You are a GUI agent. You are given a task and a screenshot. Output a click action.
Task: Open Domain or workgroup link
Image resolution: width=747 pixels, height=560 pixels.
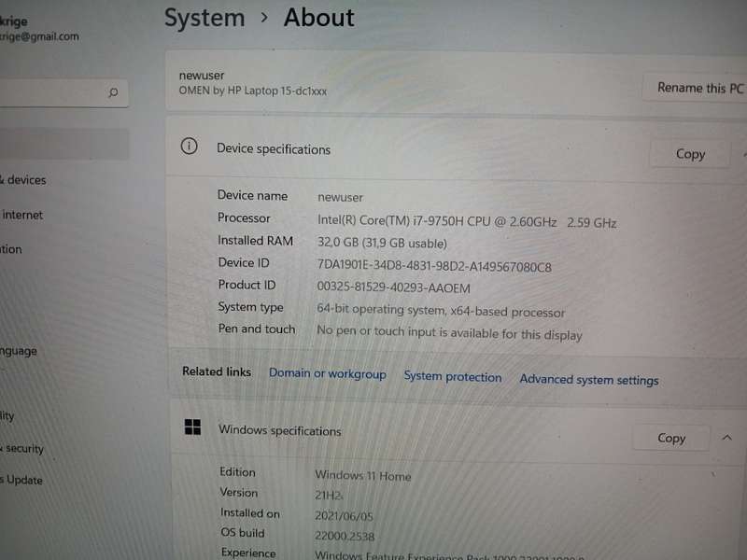(328, 374)
